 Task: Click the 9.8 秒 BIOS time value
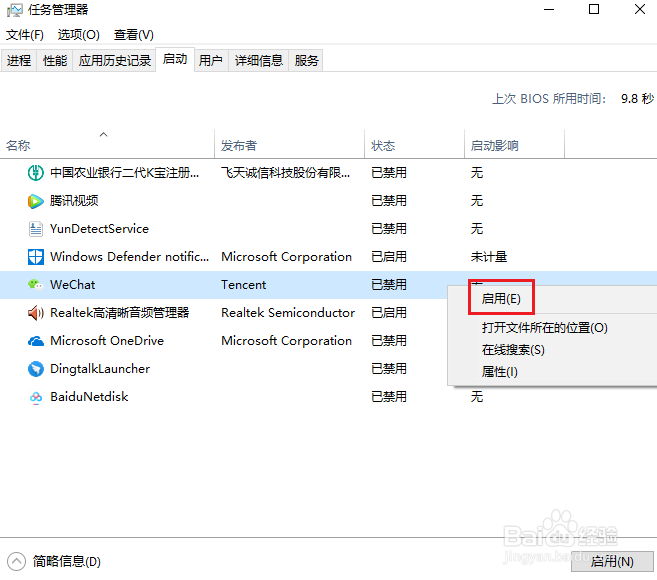click(637, 99)
